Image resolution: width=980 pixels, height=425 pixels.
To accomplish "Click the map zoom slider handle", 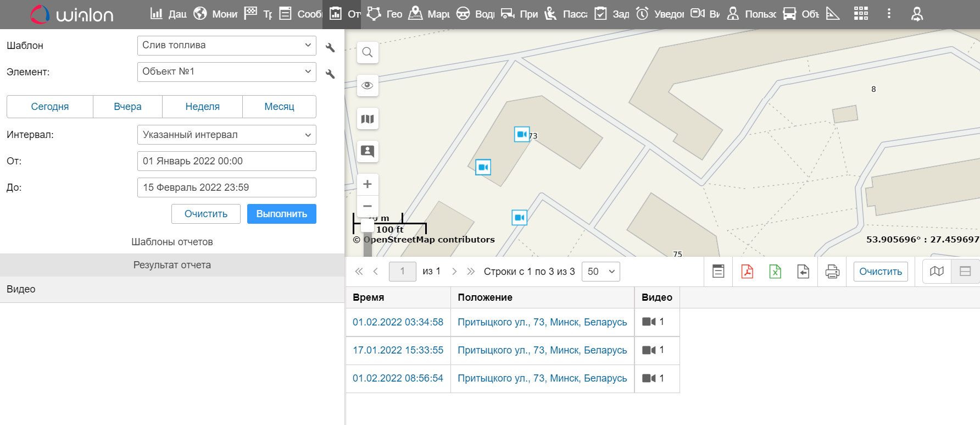I will (x=367, y=225).
